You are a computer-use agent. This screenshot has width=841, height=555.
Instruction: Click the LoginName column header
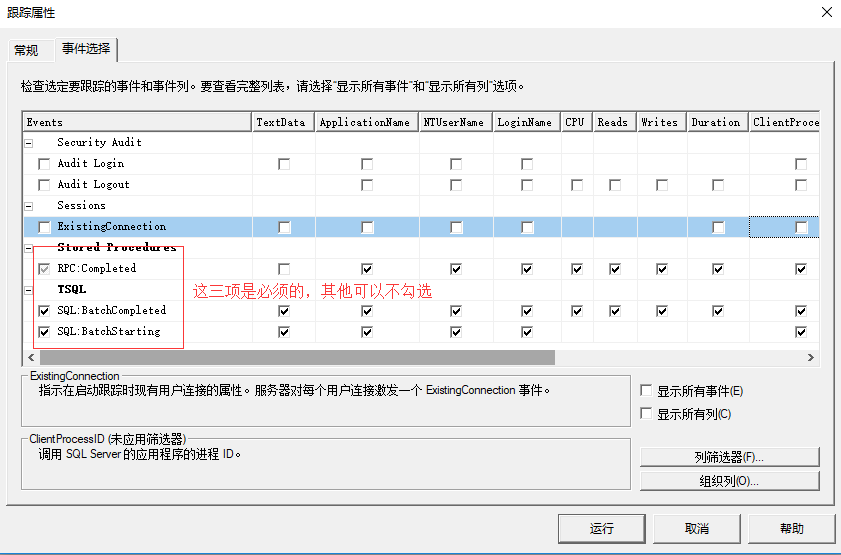(527, 122)
